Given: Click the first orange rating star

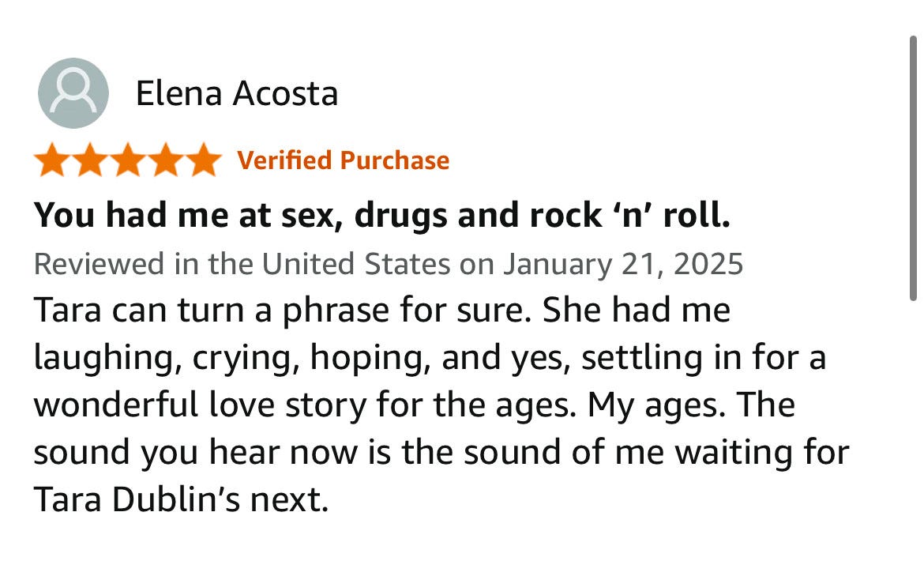Looking at the screenshot, I should [52, 160].
